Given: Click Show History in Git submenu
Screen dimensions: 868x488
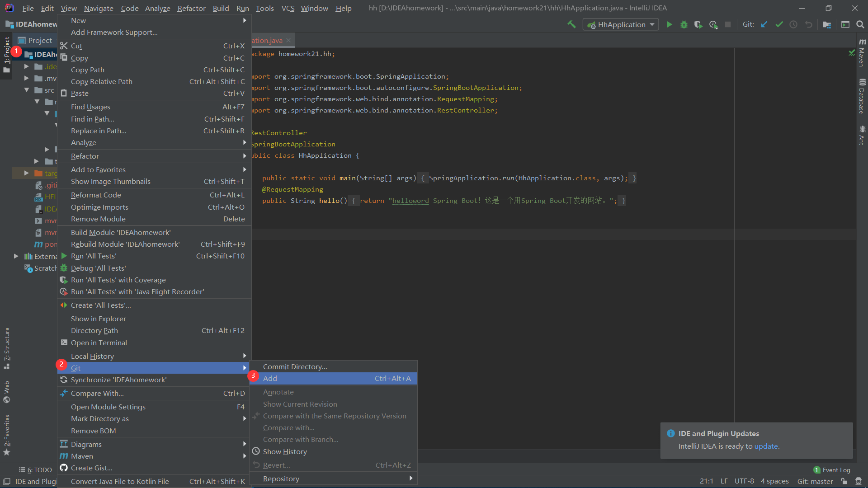Looking at the screenshot, I should pyautogui.click(x=334, y=451).
